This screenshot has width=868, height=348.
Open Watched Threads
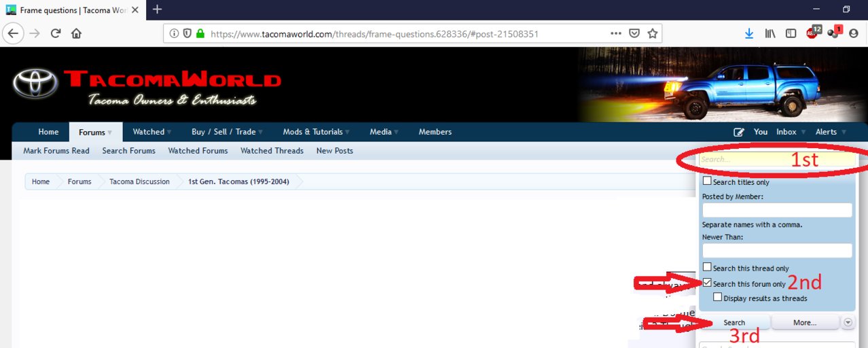coord(272,151)
